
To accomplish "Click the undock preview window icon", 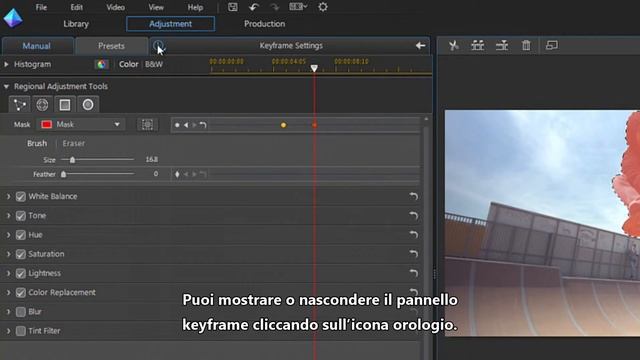I will 551,45.
